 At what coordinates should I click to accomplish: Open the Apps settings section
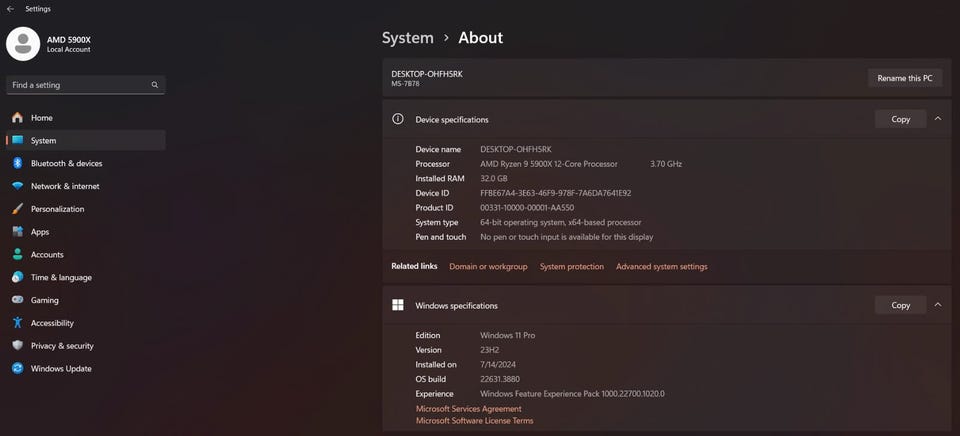[40, 232]
